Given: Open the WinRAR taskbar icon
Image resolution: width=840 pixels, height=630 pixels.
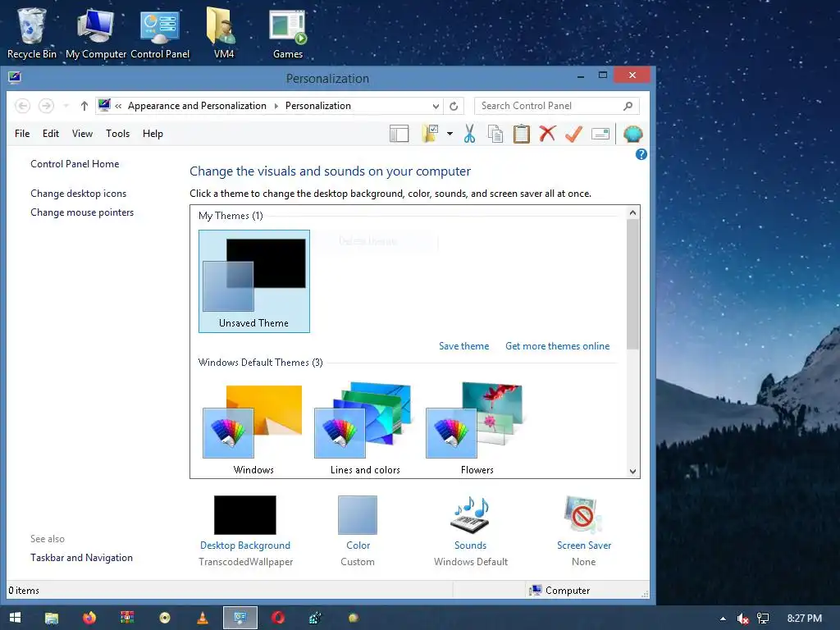Looking at the screenshot, I should click(127, 618).
